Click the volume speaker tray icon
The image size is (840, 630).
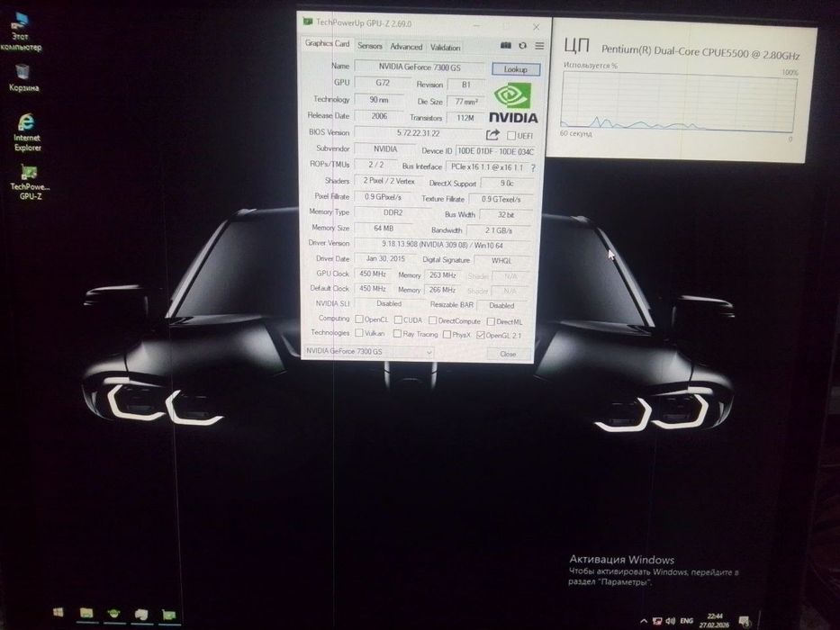(x=670, y=621)
